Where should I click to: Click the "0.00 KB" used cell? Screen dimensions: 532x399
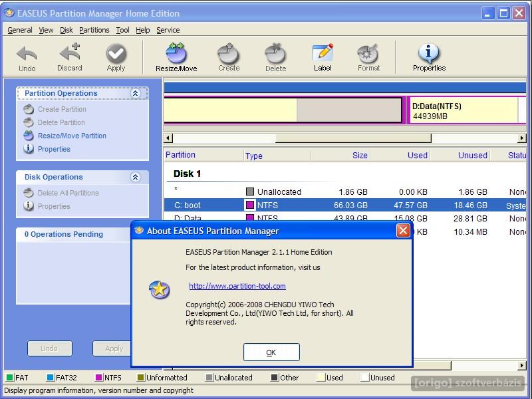(413, 192)
